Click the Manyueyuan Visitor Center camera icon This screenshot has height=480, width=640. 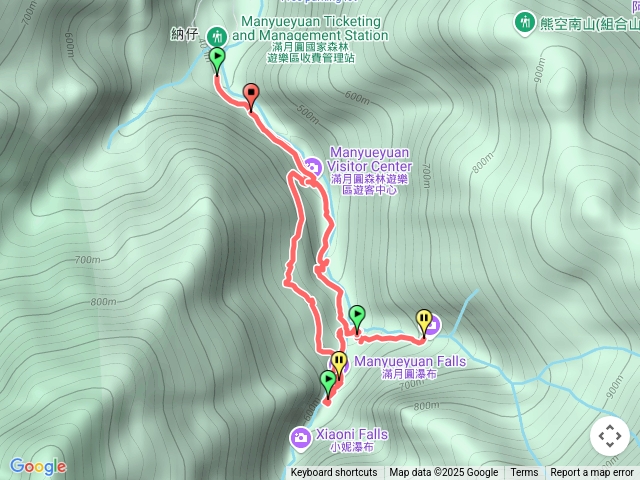tap(312, 167)
